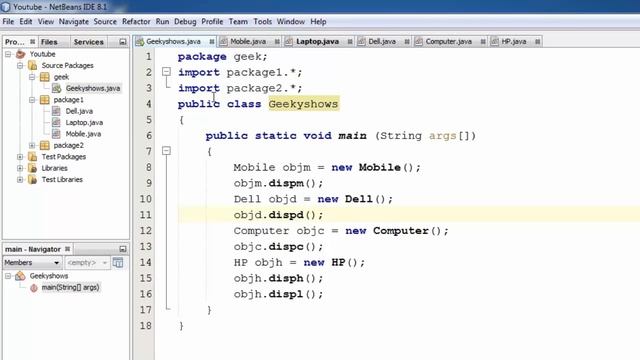Open the Edit menu

coord(26,22)
